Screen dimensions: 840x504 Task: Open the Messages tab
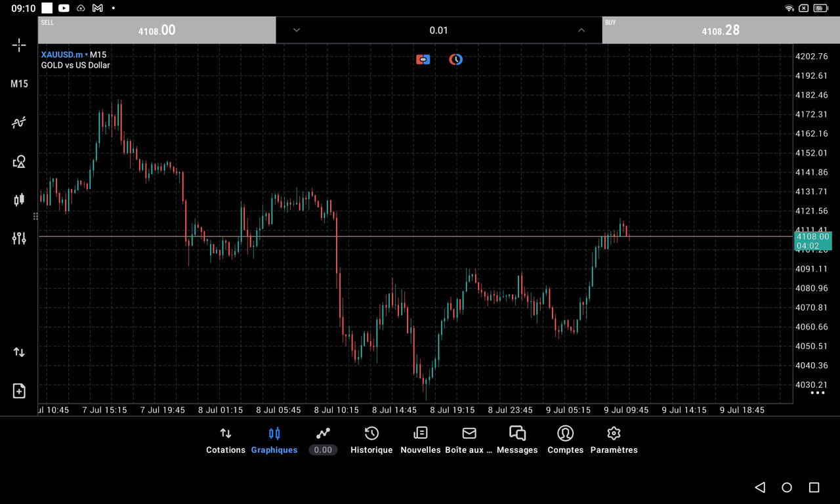pyautogui.click(x=517, y=441)
